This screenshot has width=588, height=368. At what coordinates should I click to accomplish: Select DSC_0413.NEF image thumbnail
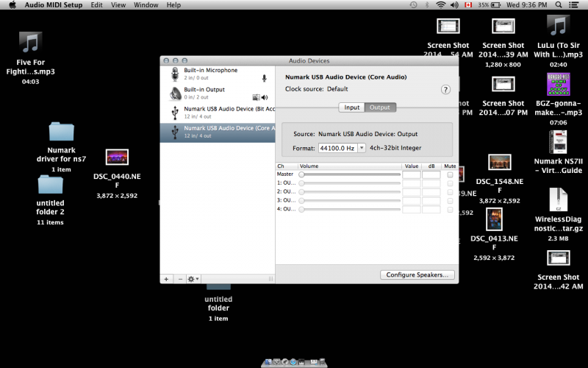(x=494, y=219)
